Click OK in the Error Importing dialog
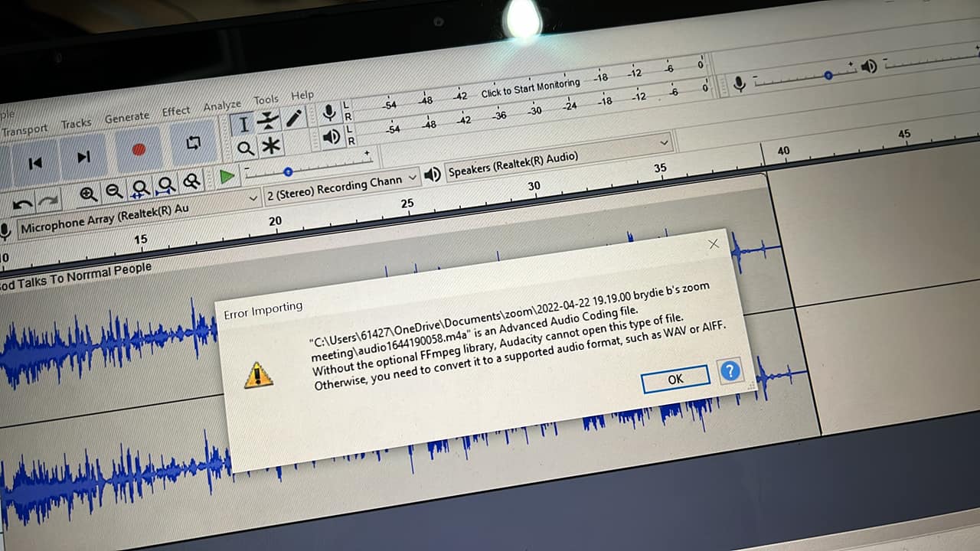This screenshot has width=980, height=551. pos(675,379)
